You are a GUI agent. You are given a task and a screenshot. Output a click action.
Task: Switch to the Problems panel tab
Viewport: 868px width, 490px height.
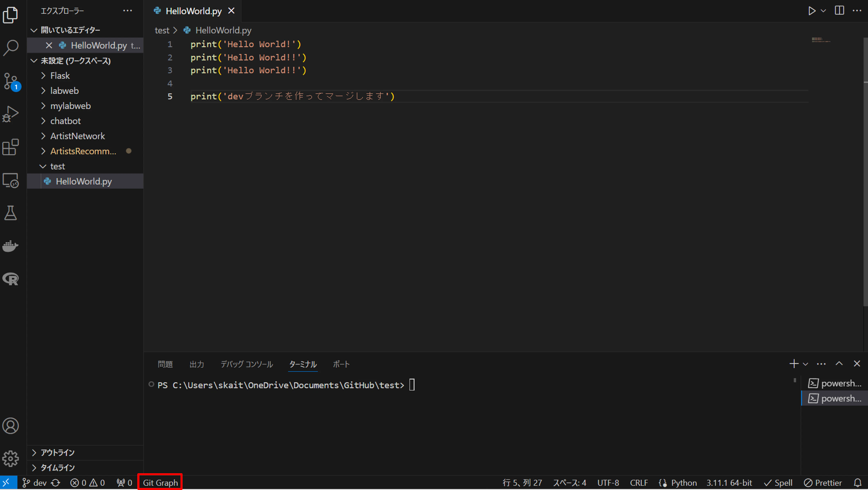165,364
